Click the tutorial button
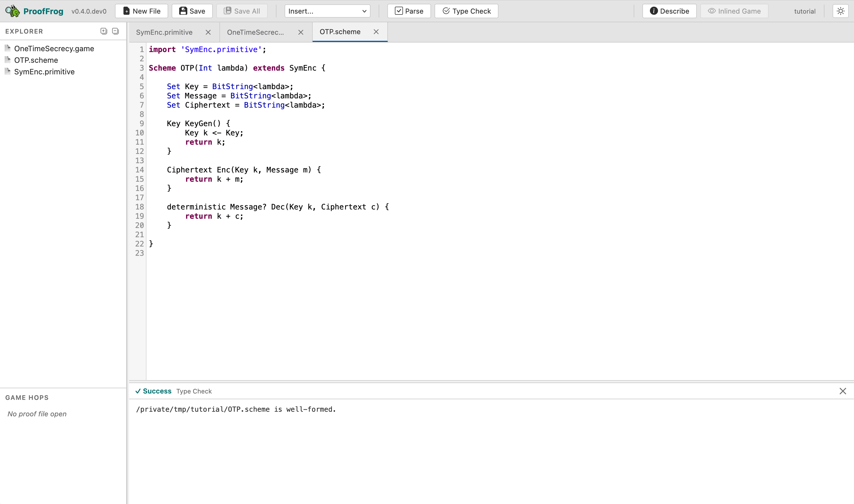The image size is (854, 504). [x=804, y=11]
